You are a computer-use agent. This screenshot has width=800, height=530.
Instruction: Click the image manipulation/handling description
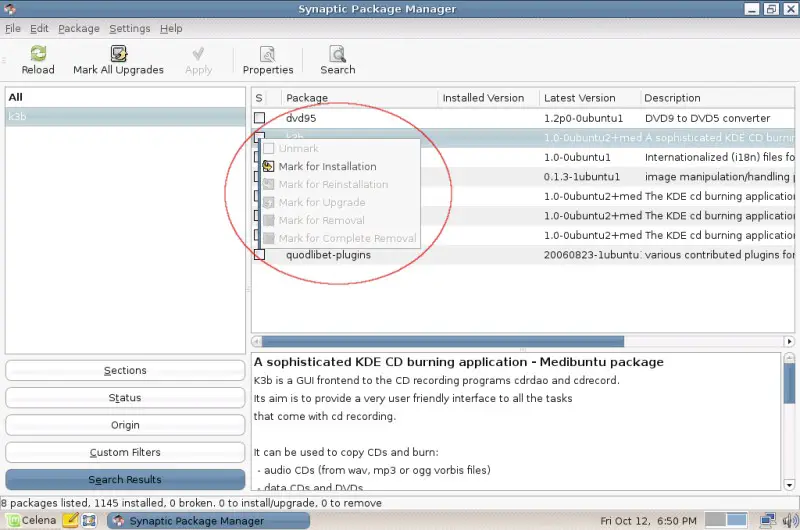[x=719, y=176]
